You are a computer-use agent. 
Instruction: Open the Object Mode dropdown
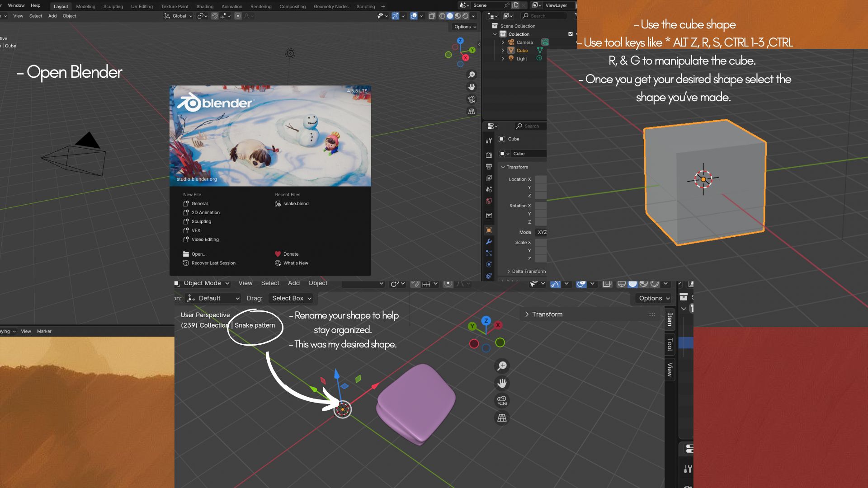coord(202,283)
